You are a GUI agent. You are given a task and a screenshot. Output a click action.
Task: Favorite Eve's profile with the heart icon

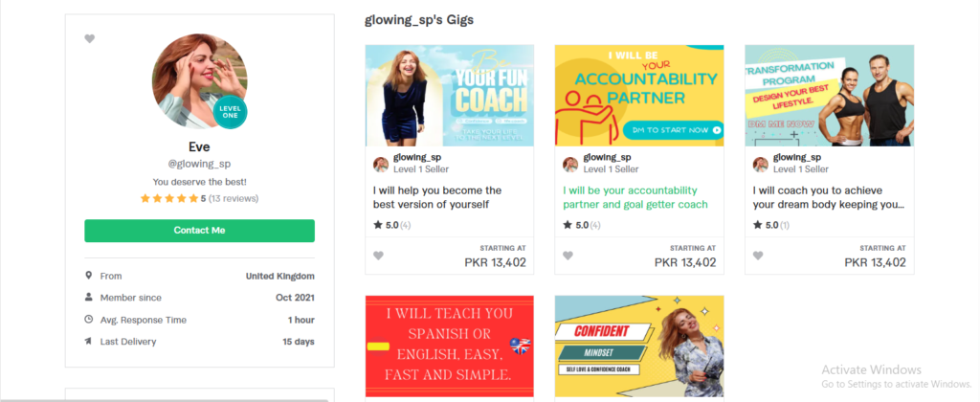(x=89, y=38)
